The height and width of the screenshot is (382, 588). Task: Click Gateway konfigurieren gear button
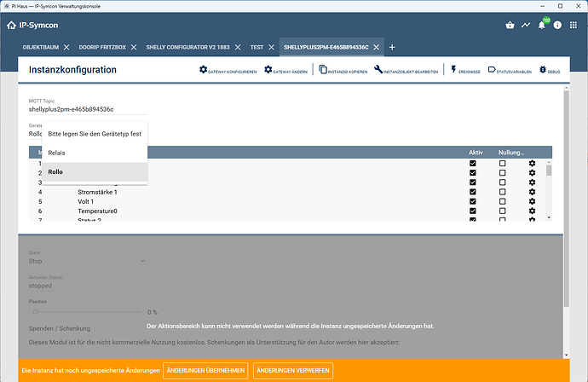[228, 70]
